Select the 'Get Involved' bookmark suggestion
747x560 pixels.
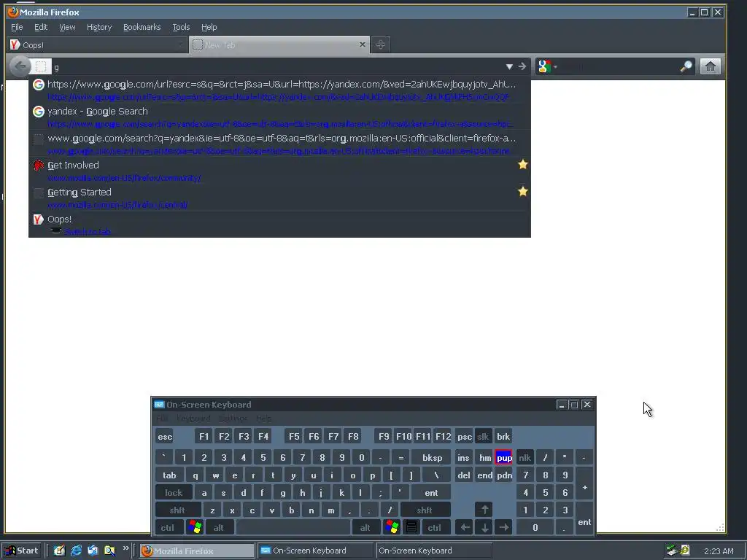click(x=279, y=171)
